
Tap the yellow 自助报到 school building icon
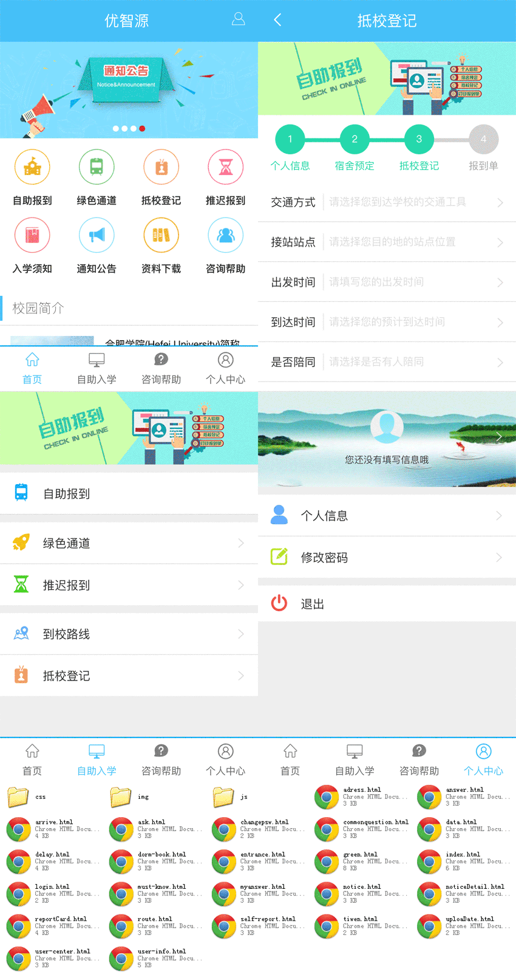pyautogui.click(x=32, y=167)
